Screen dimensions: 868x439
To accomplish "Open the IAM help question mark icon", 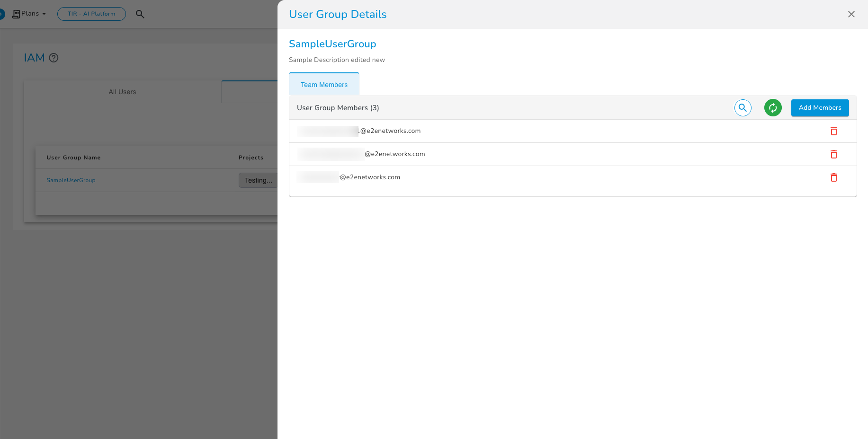I will point(54,58).
